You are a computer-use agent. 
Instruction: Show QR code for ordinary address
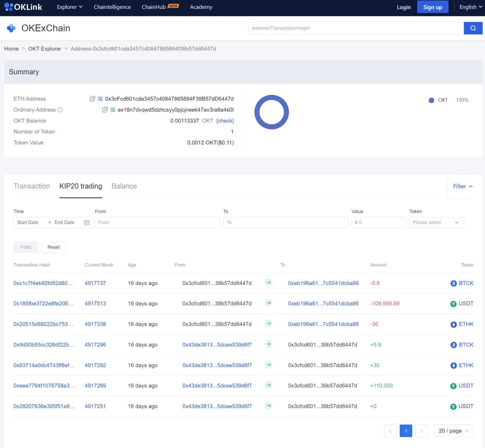113,110
